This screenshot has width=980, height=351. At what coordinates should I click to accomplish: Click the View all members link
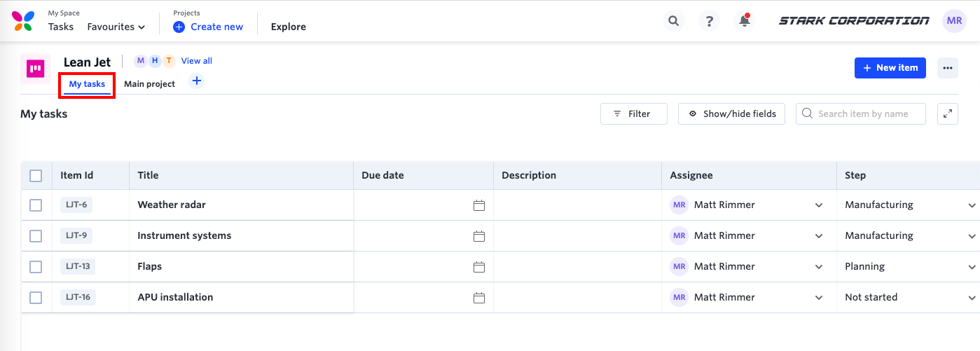click(197, 61)
